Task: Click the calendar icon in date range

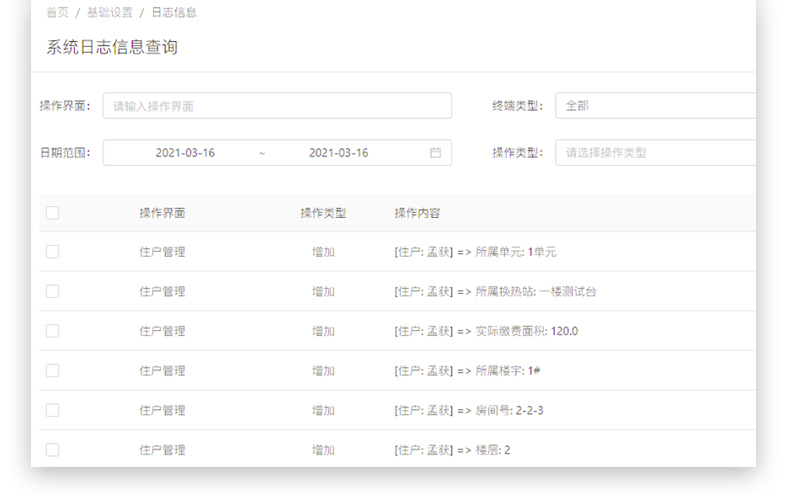Action: tap(435, 153)
